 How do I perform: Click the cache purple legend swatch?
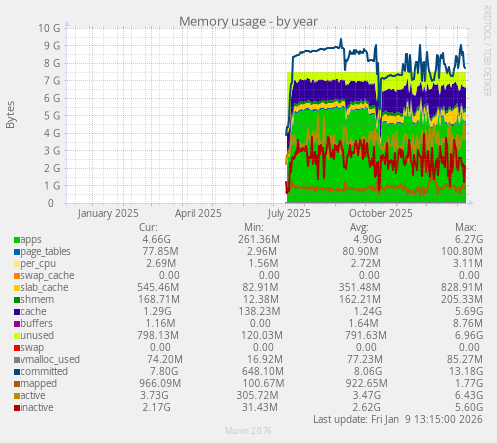pos(17,312)
